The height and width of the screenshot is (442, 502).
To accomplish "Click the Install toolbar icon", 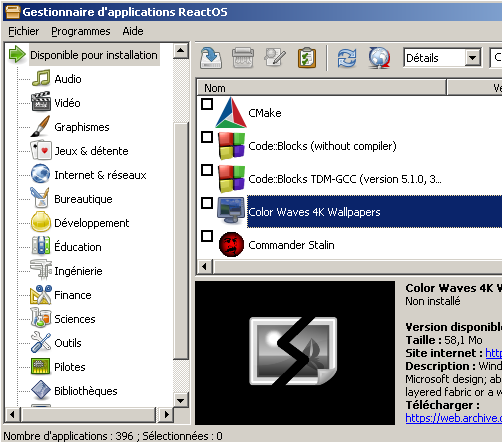I will [211, 58].
